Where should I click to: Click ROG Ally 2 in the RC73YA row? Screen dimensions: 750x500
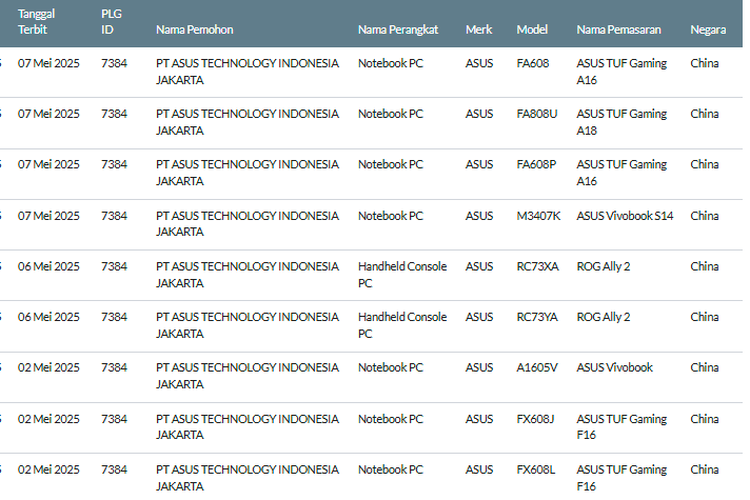tap(603, 317)
